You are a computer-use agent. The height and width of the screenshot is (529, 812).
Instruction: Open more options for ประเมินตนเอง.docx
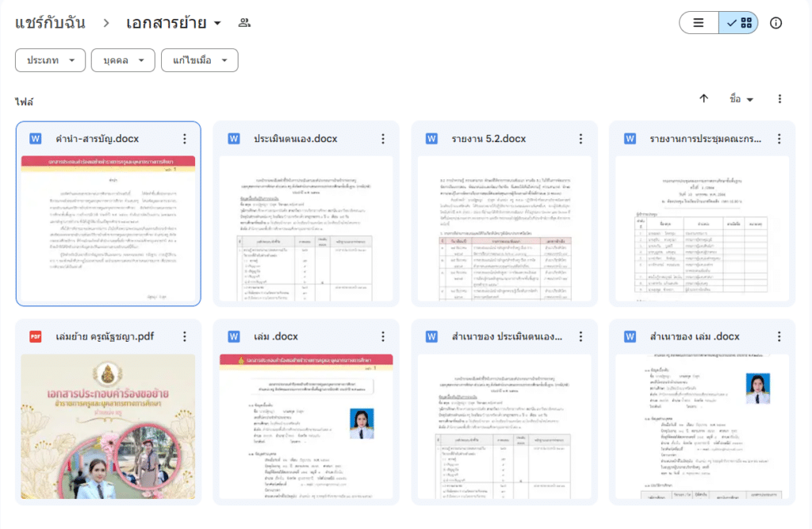[383, 139]
